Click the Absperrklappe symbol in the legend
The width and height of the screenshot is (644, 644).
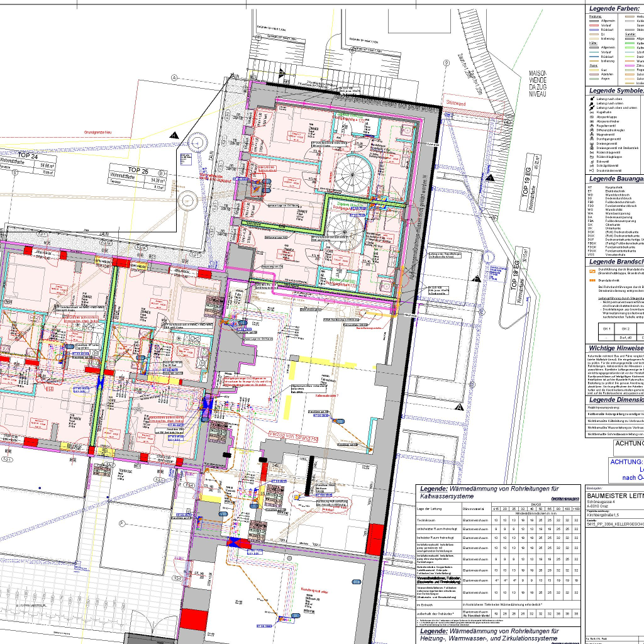click(x=591, y=116)
